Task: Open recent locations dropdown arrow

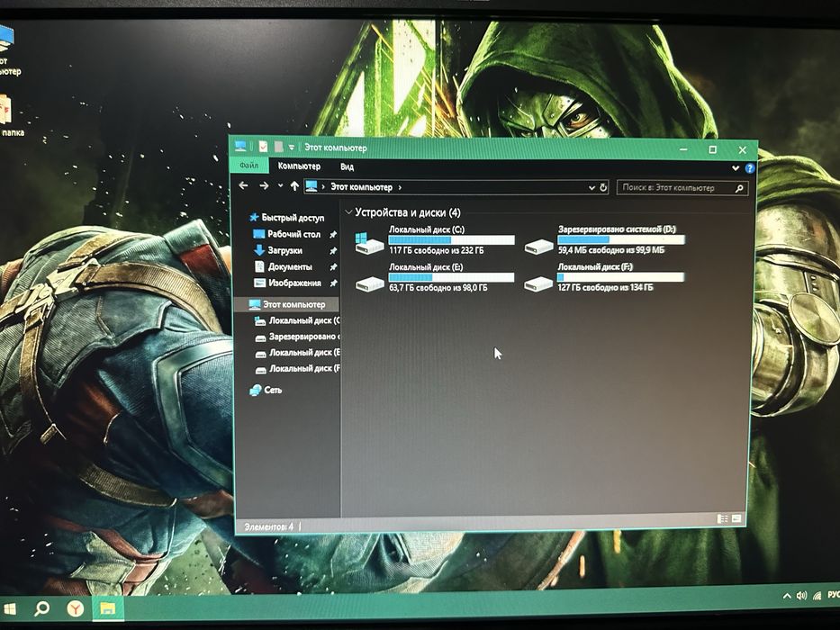Action: [x=280, y=186]
